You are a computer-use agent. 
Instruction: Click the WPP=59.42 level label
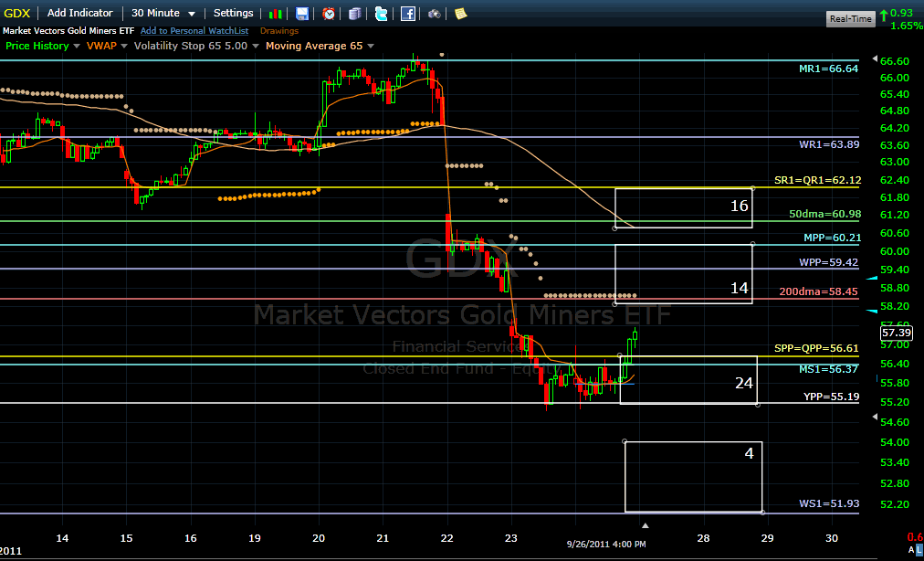pyautogui.click(x=828, y=262)
